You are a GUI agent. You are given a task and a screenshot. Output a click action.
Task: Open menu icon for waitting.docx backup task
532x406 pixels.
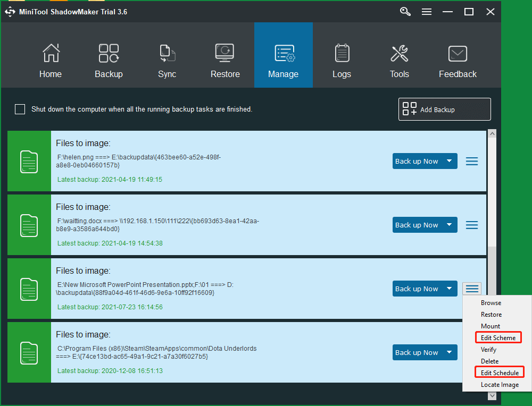click(x=471, y=225)
